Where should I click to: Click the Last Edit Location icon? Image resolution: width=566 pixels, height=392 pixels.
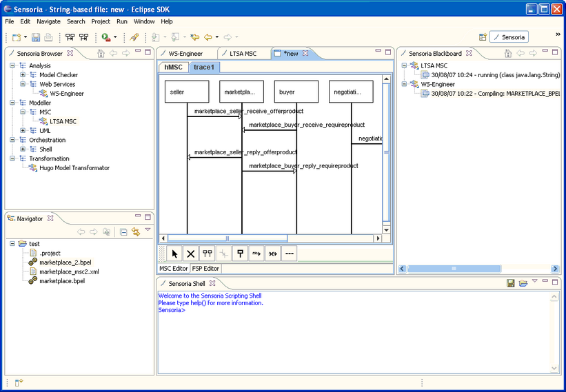(195, 37)
